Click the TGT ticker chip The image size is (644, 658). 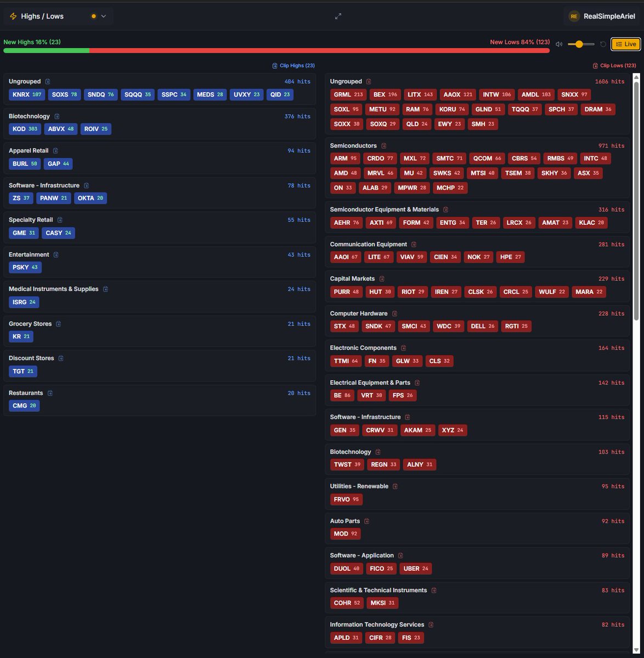click(23, 371)
